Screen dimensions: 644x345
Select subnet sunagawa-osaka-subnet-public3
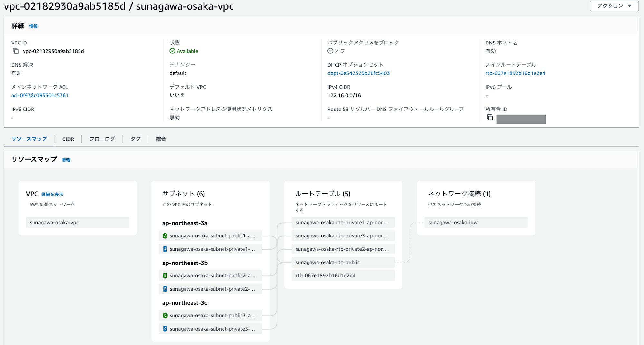[x=210, y=316]
